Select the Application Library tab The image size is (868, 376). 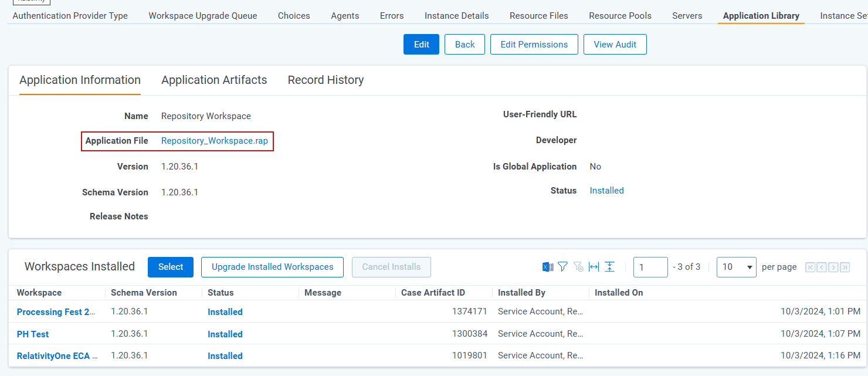(x=761, y=16)
